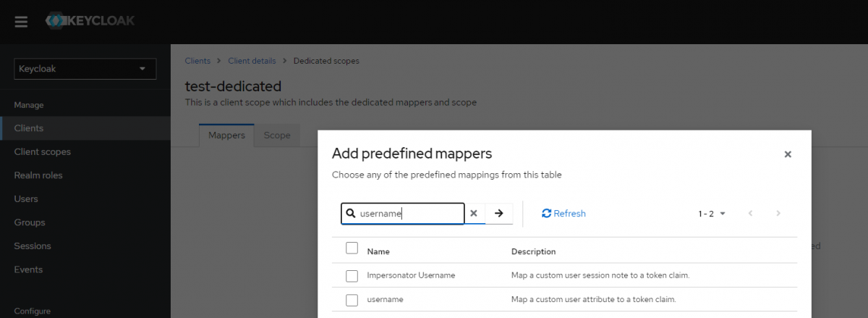Open the hamburger navigation menu
This screenshot has height=318, width=868.
click(21, 22)
